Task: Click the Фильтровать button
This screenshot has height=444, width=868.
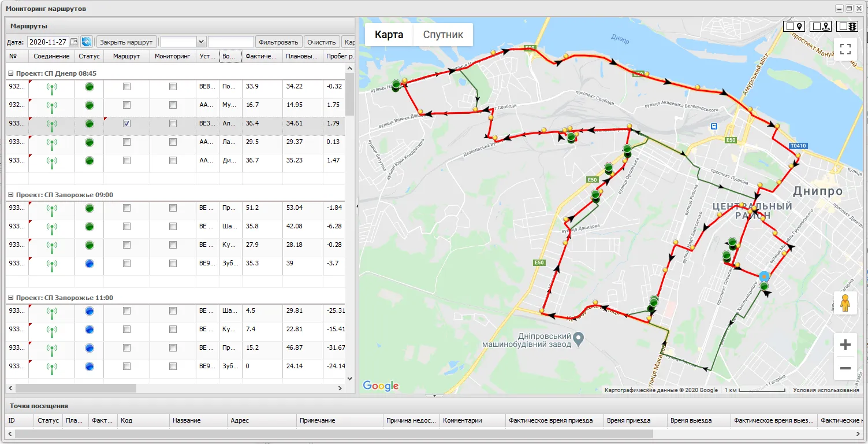Action: click(x=279, y=42)
